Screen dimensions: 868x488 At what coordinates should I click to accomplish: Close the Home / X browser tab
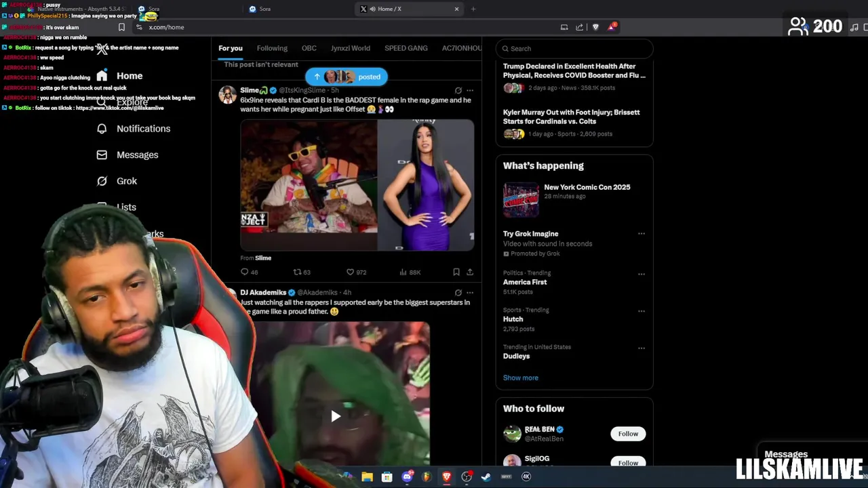pyautogui.click(x=456, y=9)
